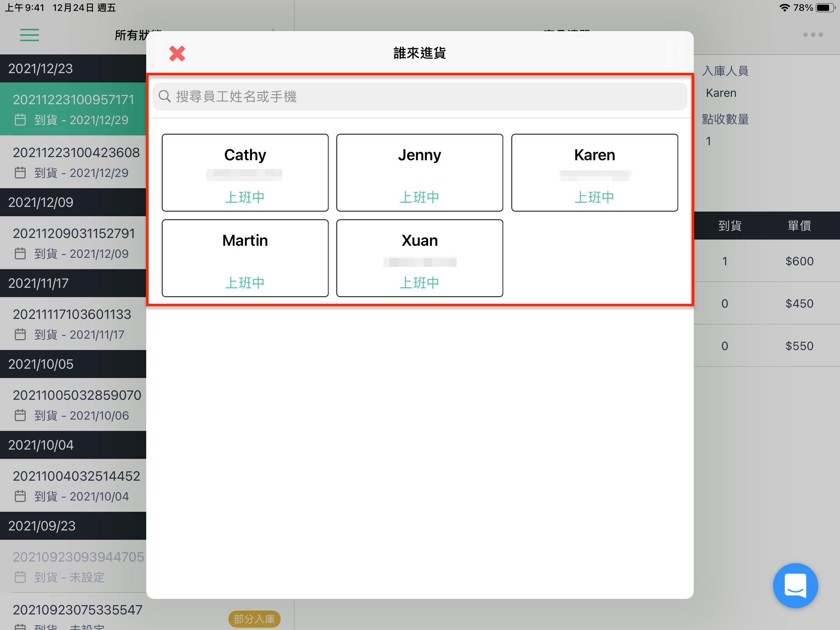This screenshot has height=630, width=840.
Task: Open order 20211223100423608
Action: pyautogui.click(x=73, y=162)
